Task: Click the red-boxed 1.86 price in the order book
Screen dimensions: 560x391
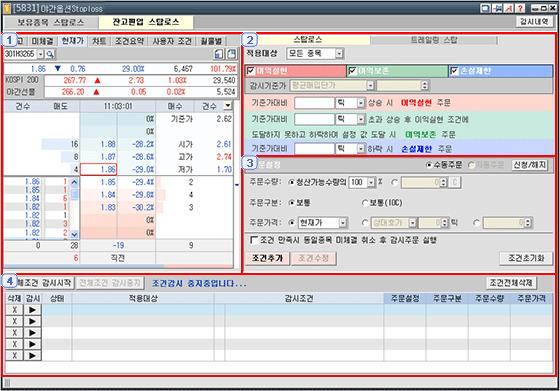Action: (98, 169)
